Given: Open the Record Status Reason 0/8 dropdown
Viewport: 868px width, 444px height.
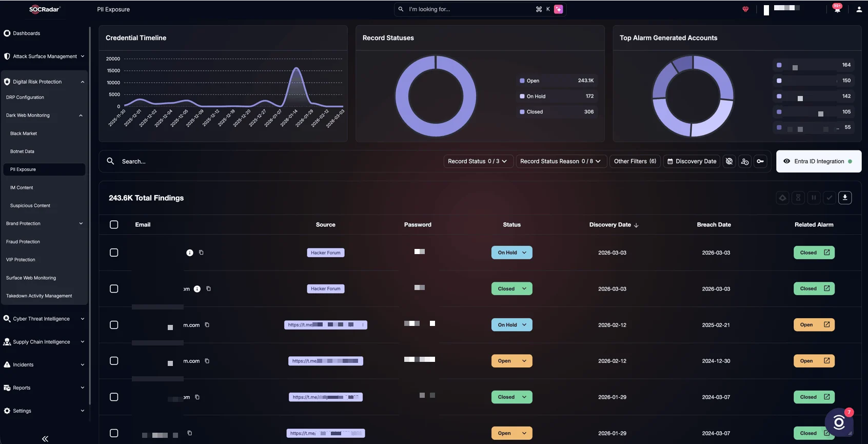Looking at the screenshot, I should (561, 161).
